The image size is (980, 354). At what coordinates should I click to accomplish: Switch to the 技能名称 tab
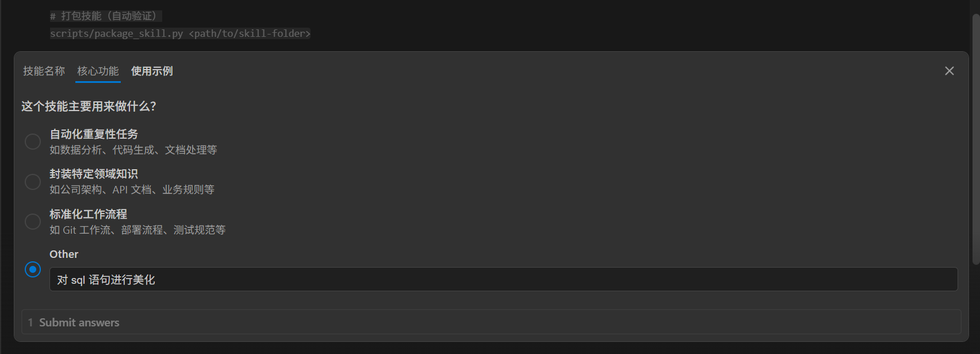coord(44,71)
